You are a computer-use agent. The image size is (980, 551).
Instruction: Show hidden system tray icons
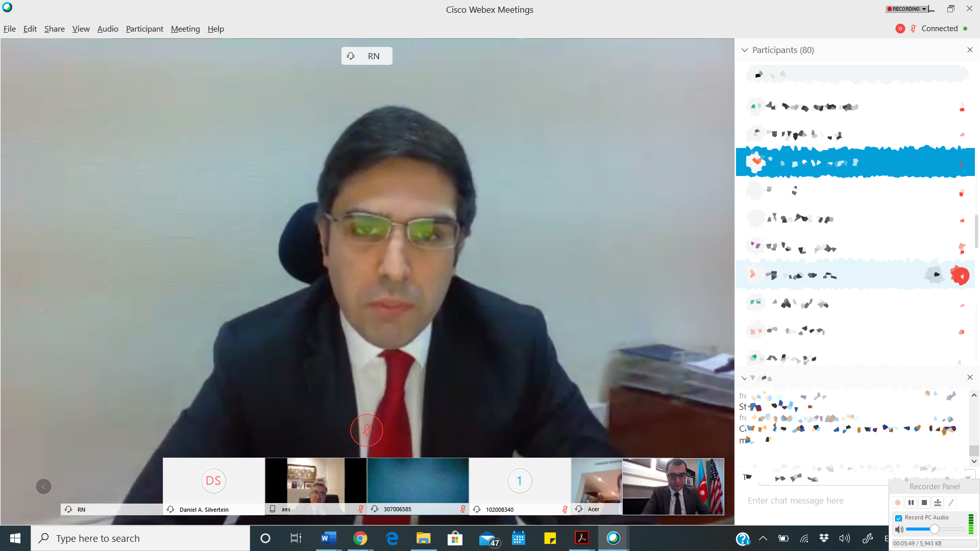pyautogui.click(x=763, y=538)
